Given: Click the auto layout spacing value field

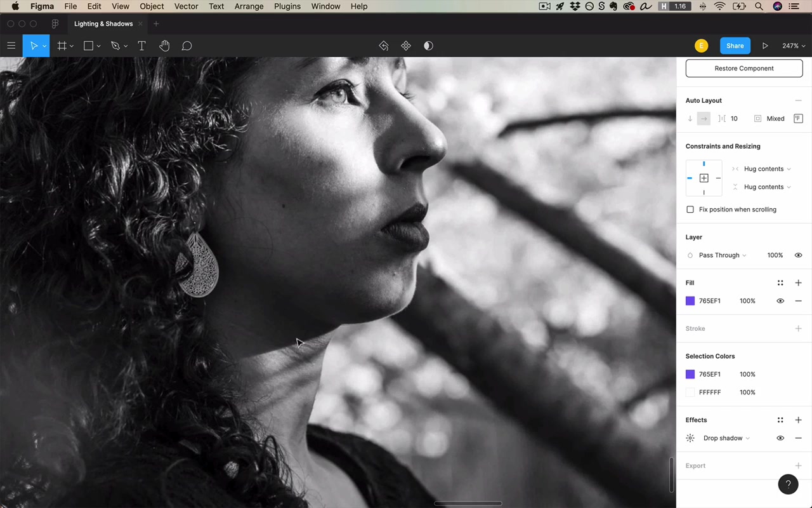Looking at the screenshot, I should (735, 119).
